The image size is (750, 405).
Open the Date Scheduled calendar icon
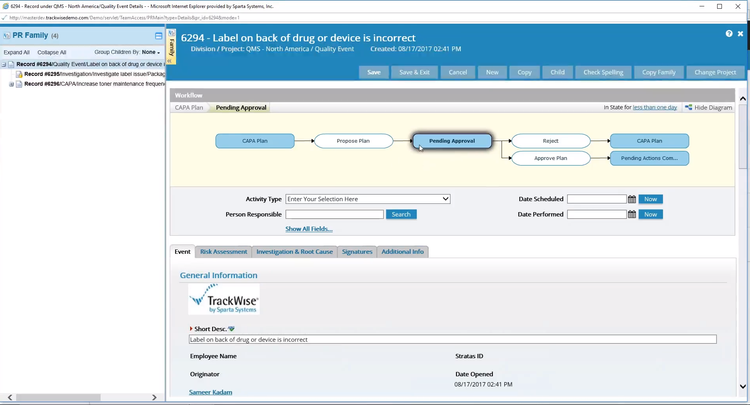coord(632,199)
